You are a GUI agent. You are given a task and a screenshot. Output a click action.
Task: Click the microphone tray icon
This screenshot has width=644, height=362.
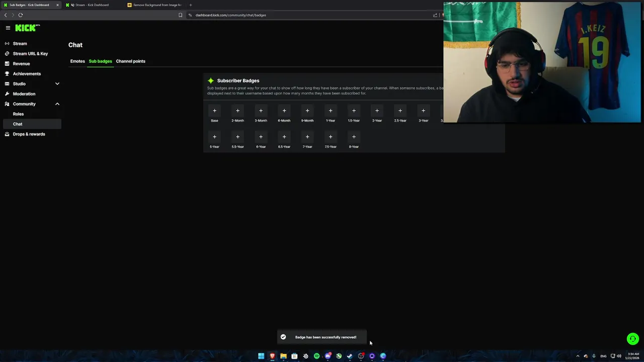594,356
